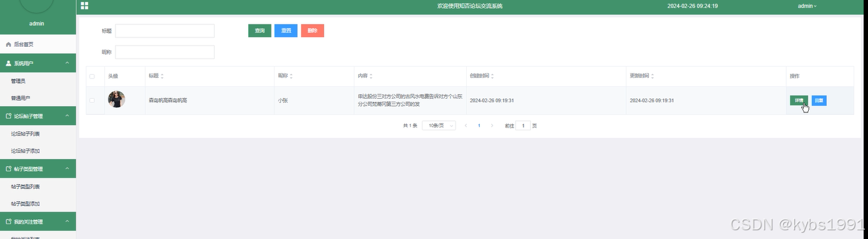Open 论坛帖子列表 in the sidebar
Viewport: 868px width, 239px height.
(x=38, y=134)
